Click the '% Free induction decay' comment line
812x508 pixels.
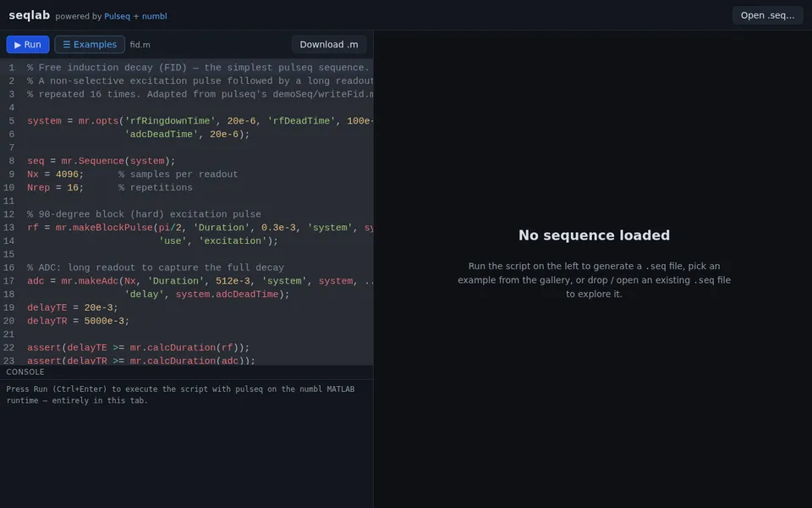pyautogui.click(x=198, y=68)
